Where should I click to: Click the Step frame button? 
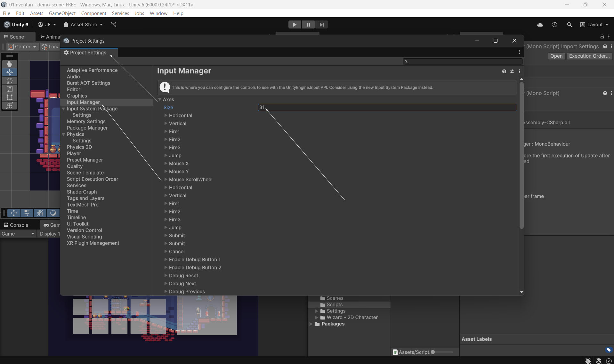321,25
